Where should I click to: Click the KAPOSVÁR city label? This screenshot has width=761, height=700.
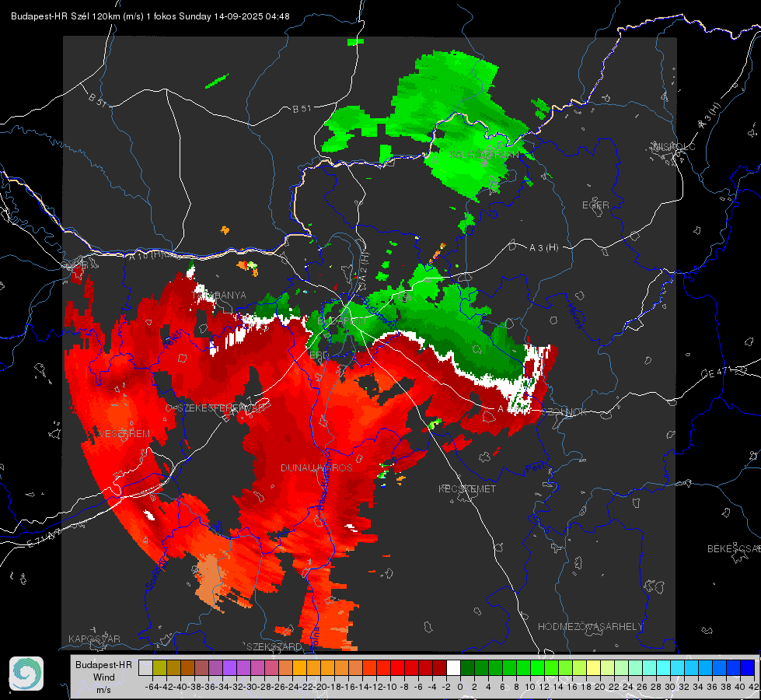click(x=94, y=639)
